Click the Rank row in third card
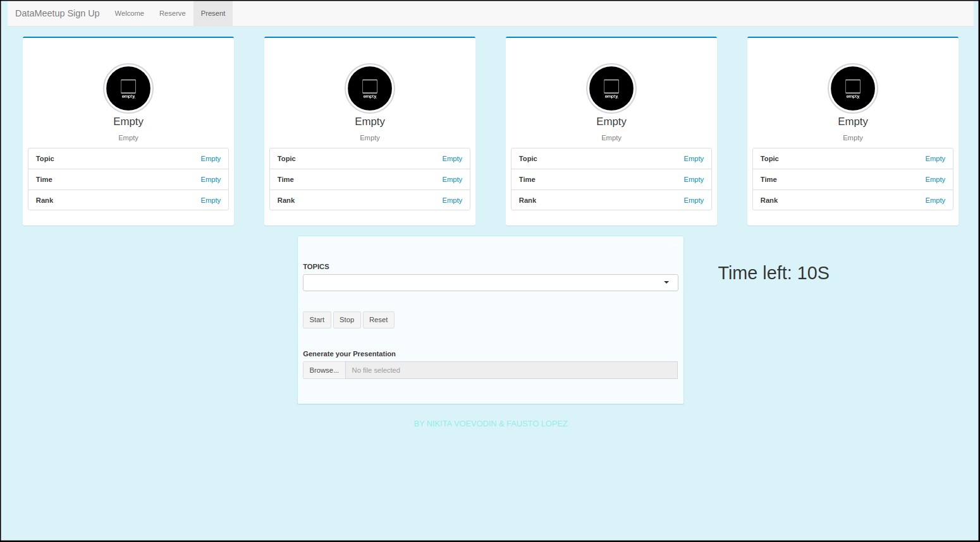Viewport: 980px width, 542px height. pyautogui.click(x=611, y=200)
